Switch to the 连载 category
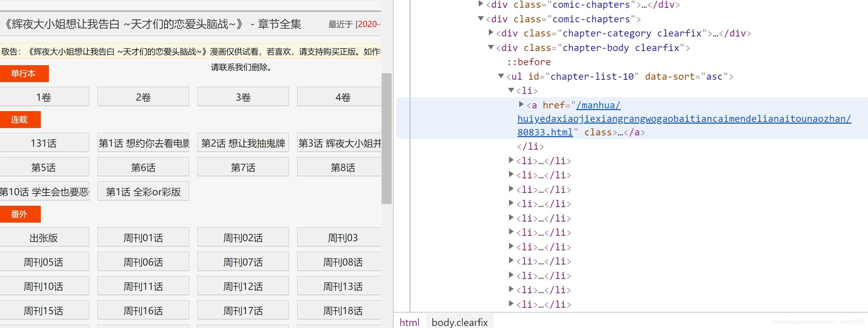Image resolution: width=868 pixels, height=328 pixels. (20, 120)
